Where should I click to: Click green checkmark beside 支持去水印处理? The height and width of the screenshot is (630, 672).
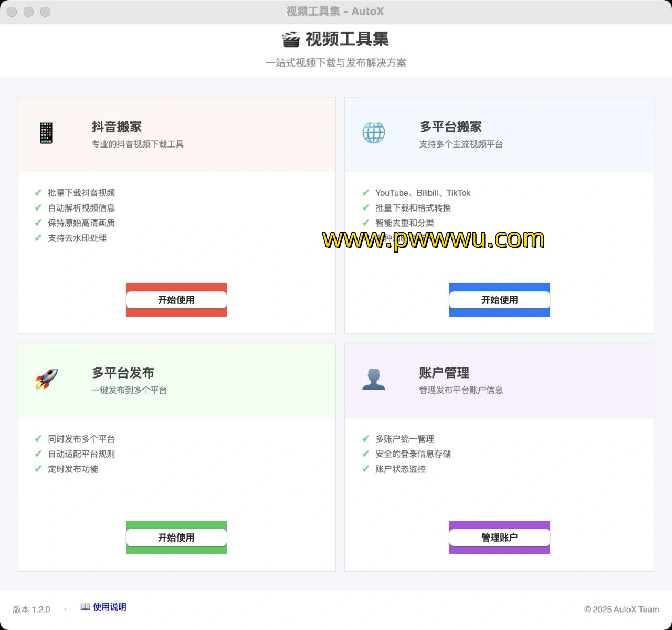point(38,238)
